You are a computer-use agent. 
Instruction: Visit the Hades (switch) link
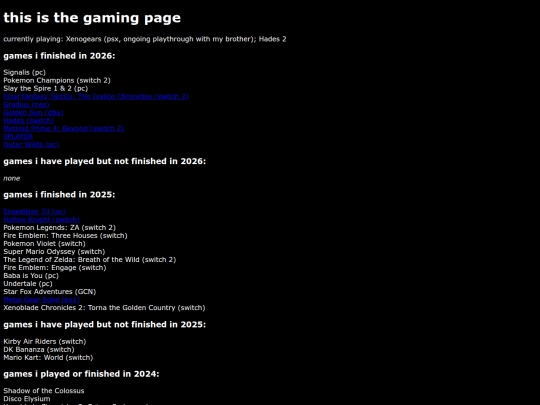29,121
